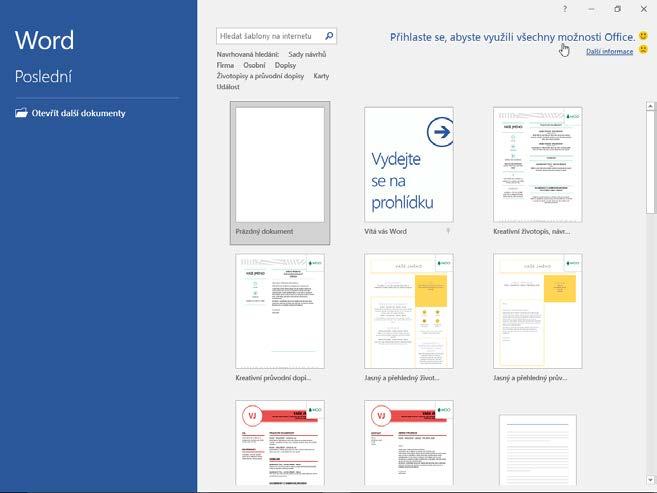The height and width of the screenshot is (493, 657).
Task: Open Kreativní průvodní dopis template
Action: coord(280,311)
